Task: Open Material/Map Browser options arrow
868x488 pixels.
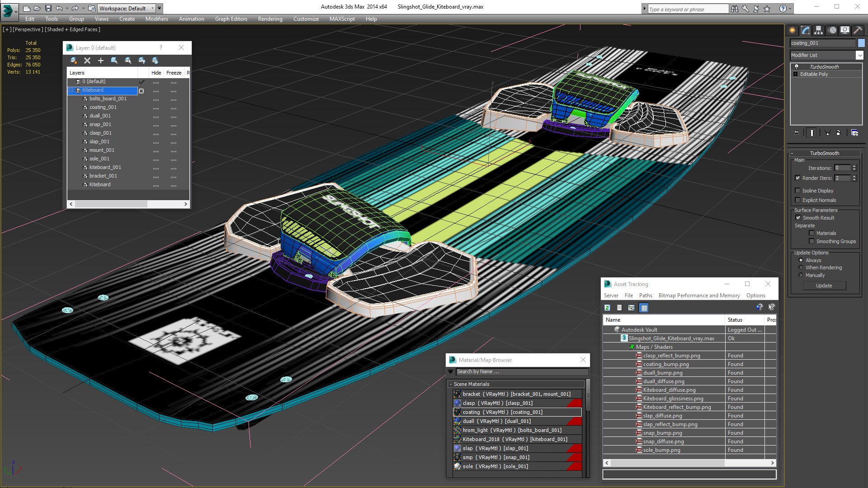Action: coord(450,372)
